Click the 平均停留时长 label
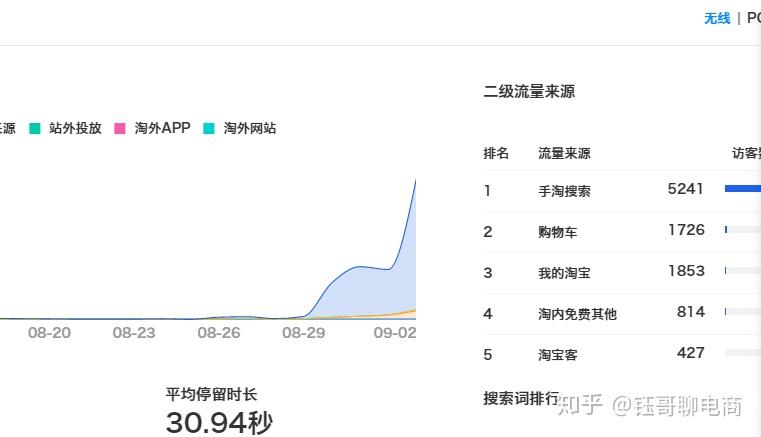This screenshot has height=437, width=761. (x=211, y=394)
